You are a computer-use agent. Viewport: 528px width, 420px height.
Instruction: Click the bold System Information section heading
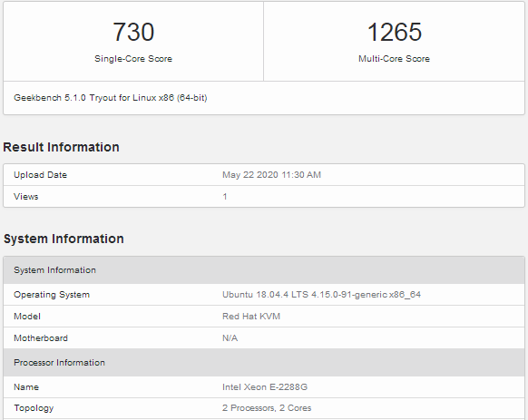pyautogui.click(x=64, y=239)
